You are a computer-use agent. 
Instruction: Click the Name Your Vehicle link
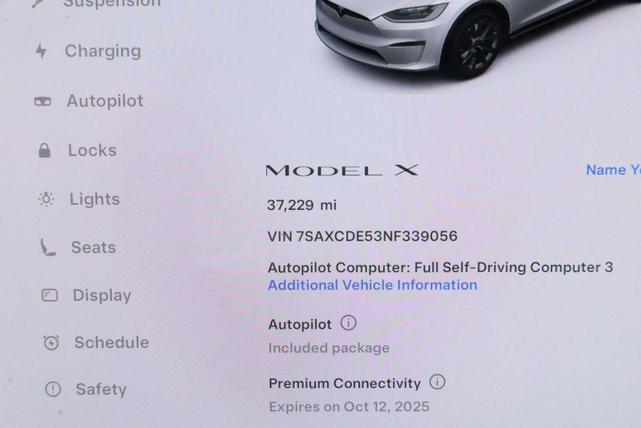(613, 170)
